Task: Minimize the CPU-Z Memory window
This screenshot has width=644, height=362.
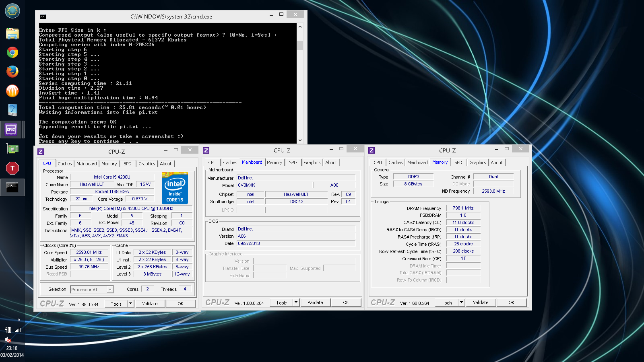Action: [x=497, y=149]
